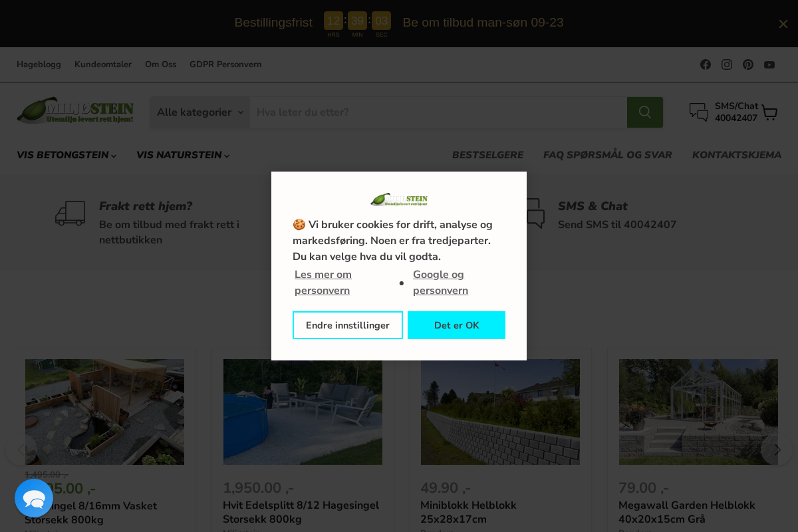798x532 pixels.
Task: Open the shopping cart icon
Action: point(769,112)
